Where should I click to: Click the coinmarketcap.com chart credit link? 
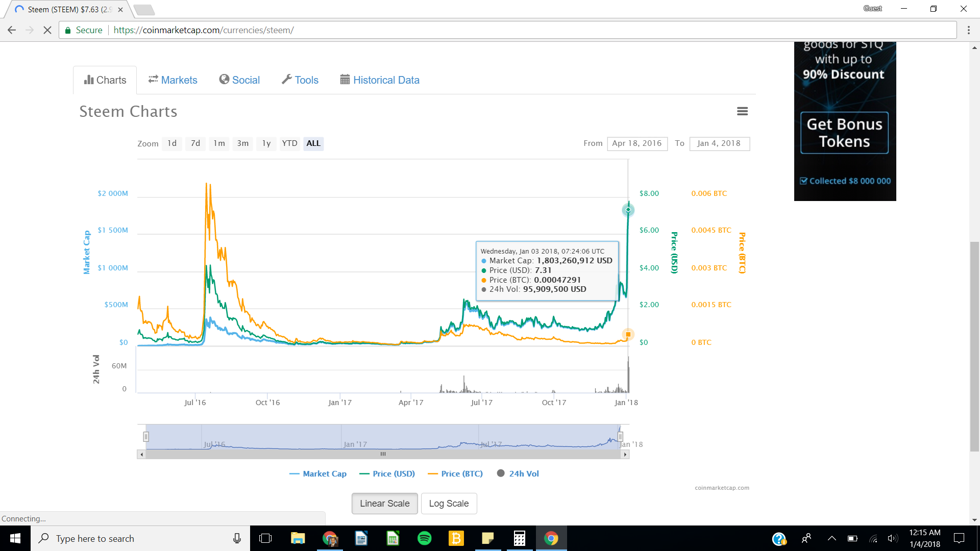[x=722, y=488]
